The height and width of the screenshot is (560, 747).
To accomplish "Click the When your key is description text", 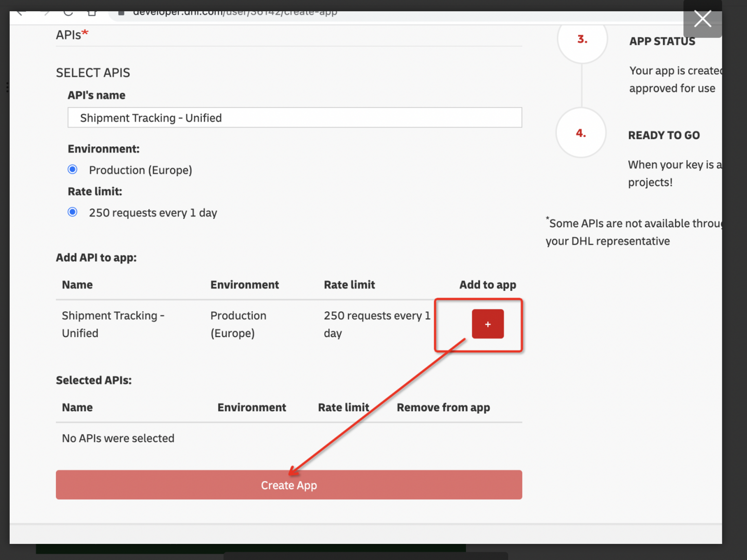I will (x=675, y=173).
